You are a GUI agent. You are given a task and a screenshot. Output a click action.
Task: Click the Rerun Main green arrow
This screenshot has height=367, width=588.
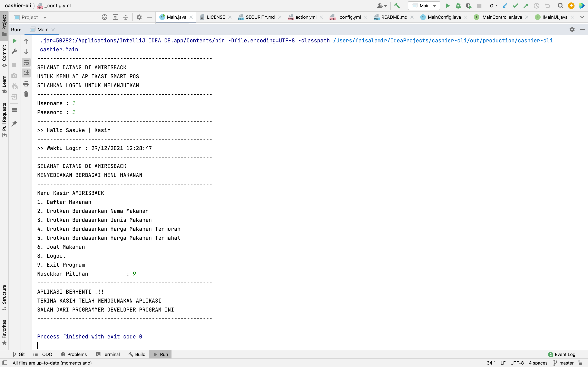coord(14,41)
